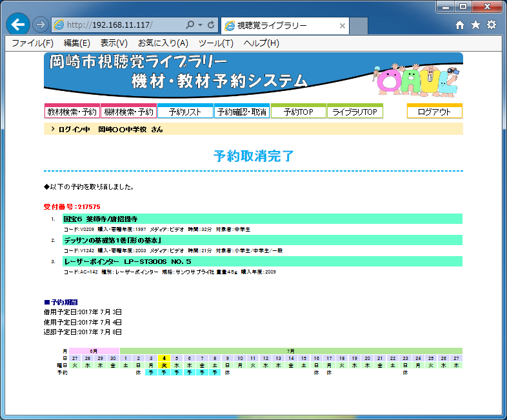Select highlighted date 4 in calendar
The width and height of the screenshot is (507, 420).
pos(164,358)
